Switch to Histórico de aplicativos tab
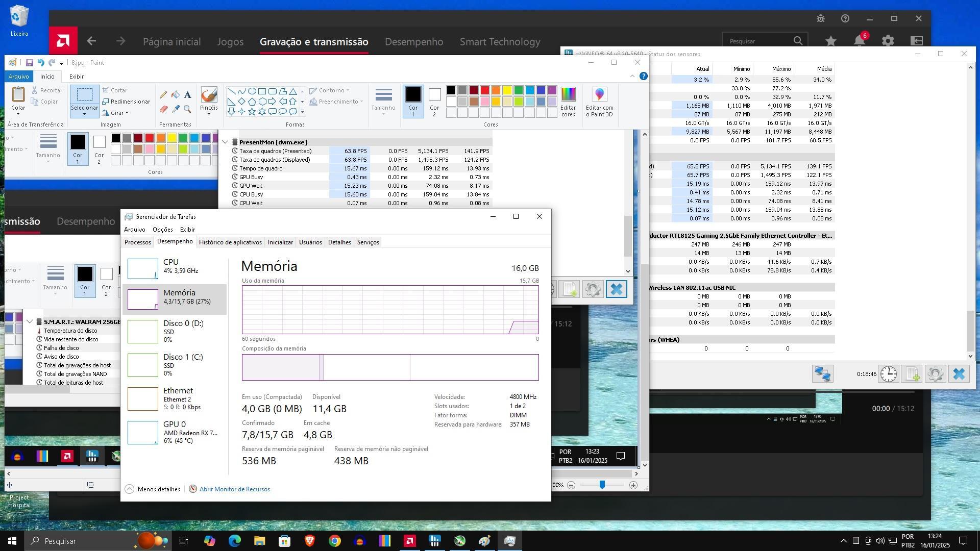 [230, 242]
